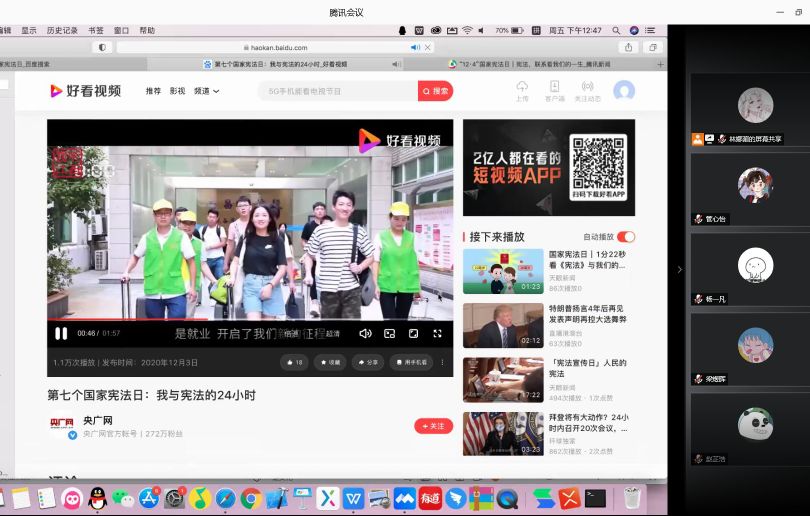Pause the video with the pause button
810x516 pixels.
(61, 333)
